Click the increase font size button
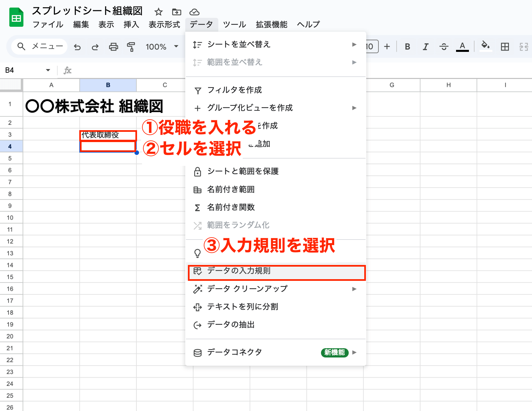Viewport: 532px width, 411px height. tap(386, 47)
